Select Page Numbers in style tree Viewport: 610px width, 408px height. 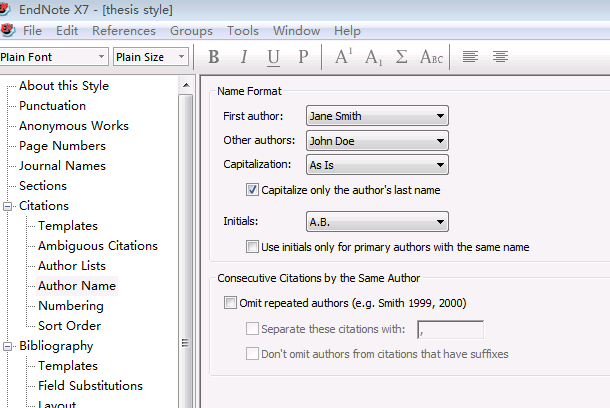coord(62,146)
